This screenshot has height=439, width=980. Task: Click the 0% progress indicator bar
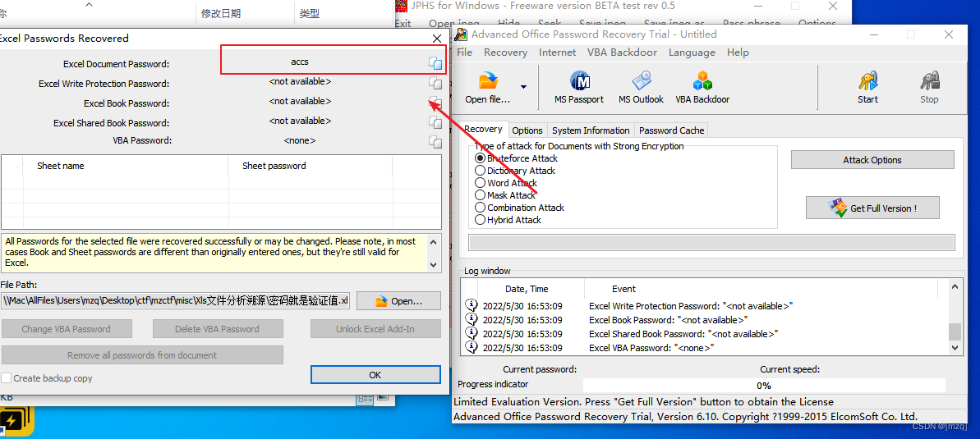pos(764,386)
